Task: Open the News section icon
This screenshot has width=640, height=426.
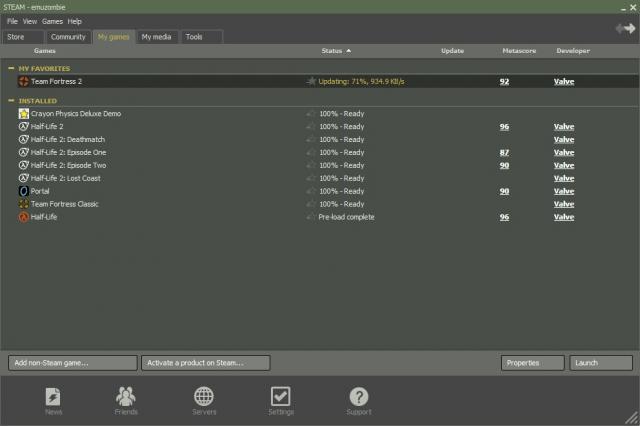Action: 53,397
